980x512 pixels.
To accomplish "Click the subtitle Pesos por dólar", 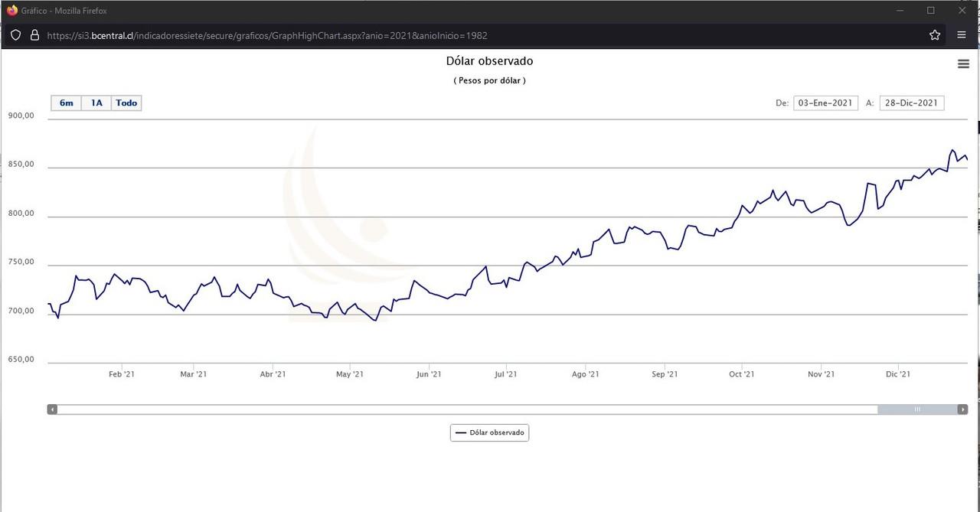I will click(x=489, y=80).
